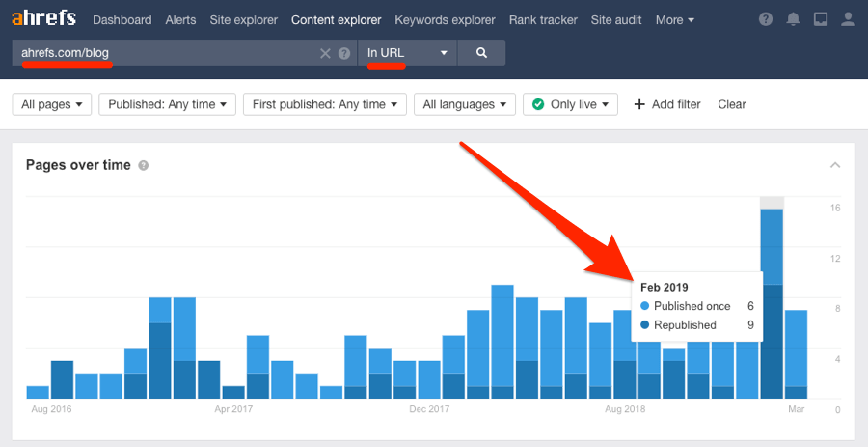Click the first Aug 2016 bar
Image resolution: width=868 pixels, height=447 pixels.
[39, 392]
